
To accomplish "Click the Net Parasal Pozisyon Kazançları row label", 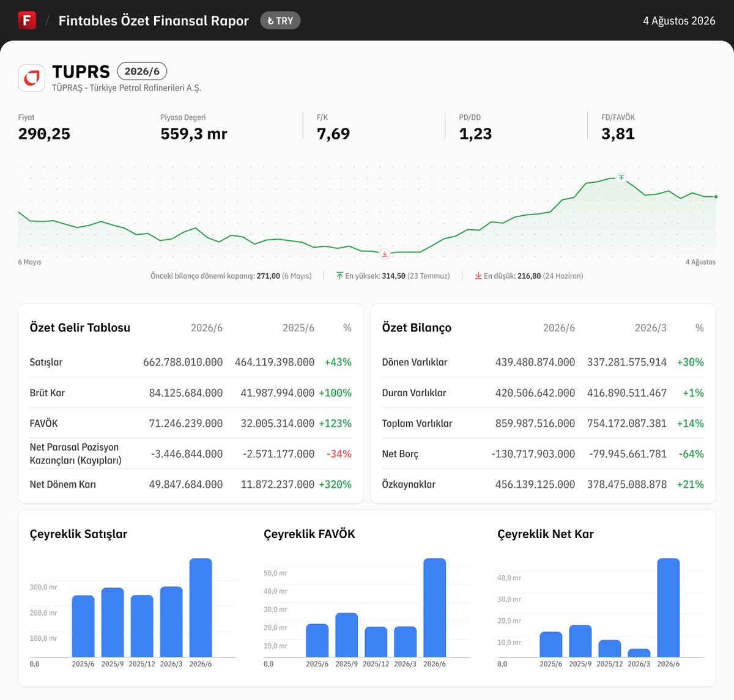I will 75,454.
